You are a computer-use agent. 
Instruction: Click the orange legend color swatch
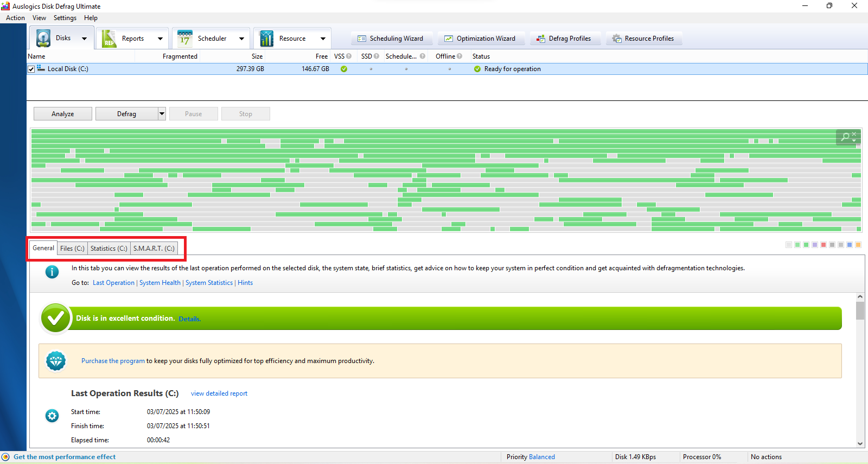click(858, 245)
